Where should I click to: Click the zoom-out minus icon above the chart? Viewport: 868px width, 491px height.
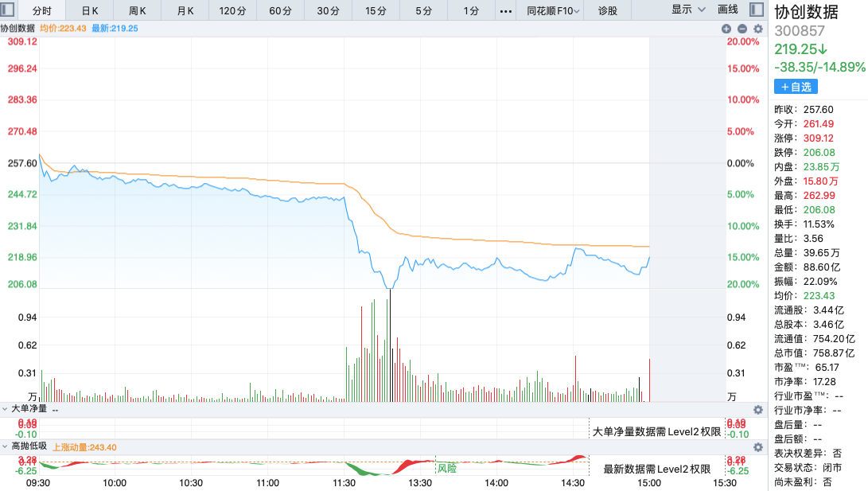[741, 29]
